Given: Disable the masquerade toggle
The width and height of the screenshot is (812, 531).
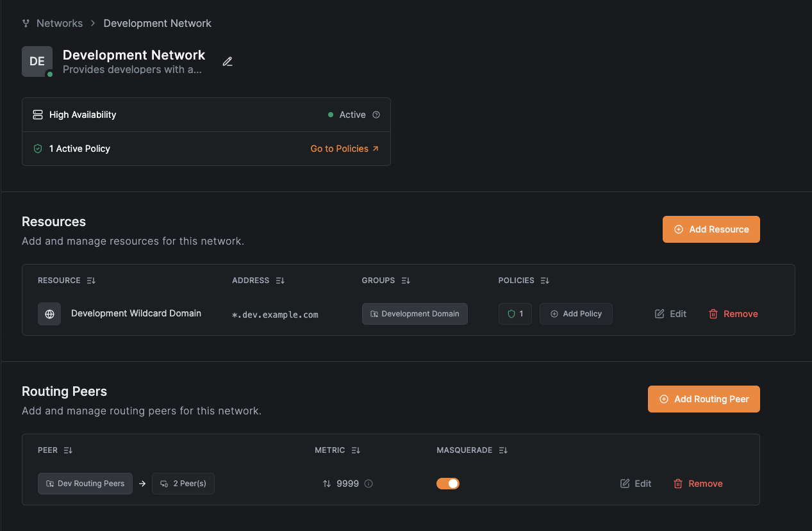Looking at the screenshot, I should click(x=447, y=484).
